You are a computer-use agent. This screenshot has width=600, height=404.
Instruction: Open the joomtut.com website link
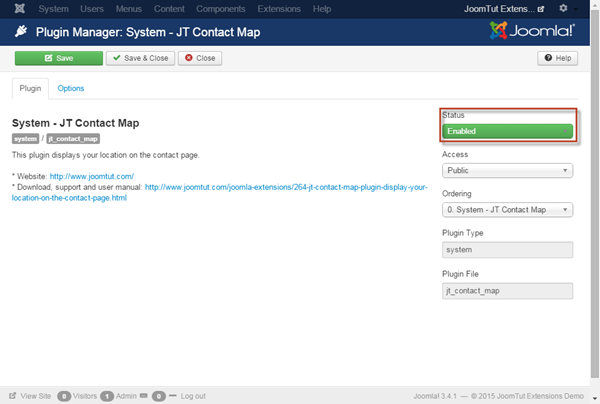(x=92, y=176)
